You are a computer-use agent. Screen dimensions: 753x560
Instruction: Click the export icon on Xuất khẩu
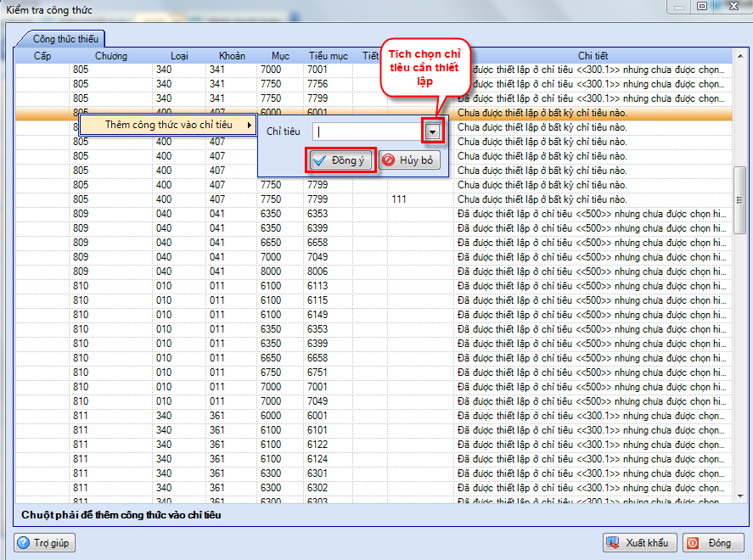coord(612,543)
